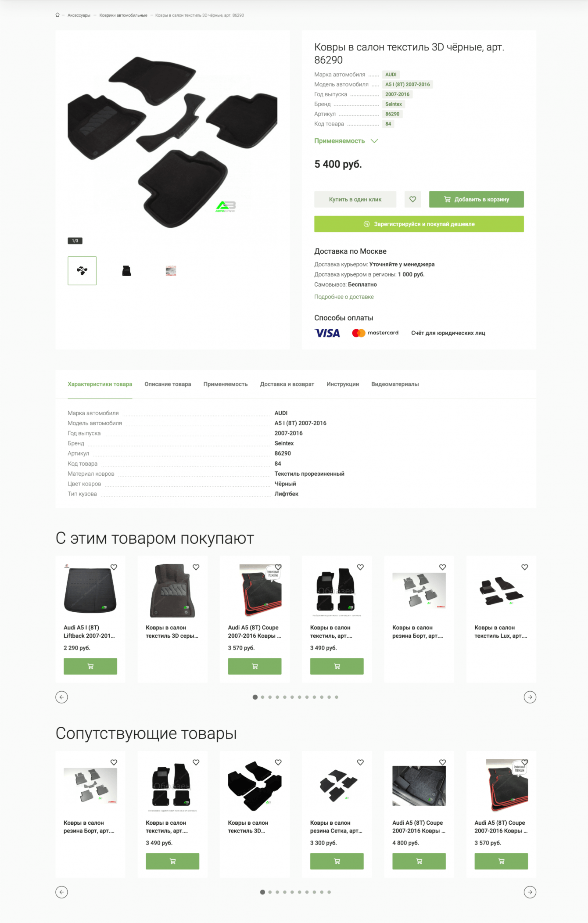
Task: Select the second product image thumbnail
Action: 126,271
